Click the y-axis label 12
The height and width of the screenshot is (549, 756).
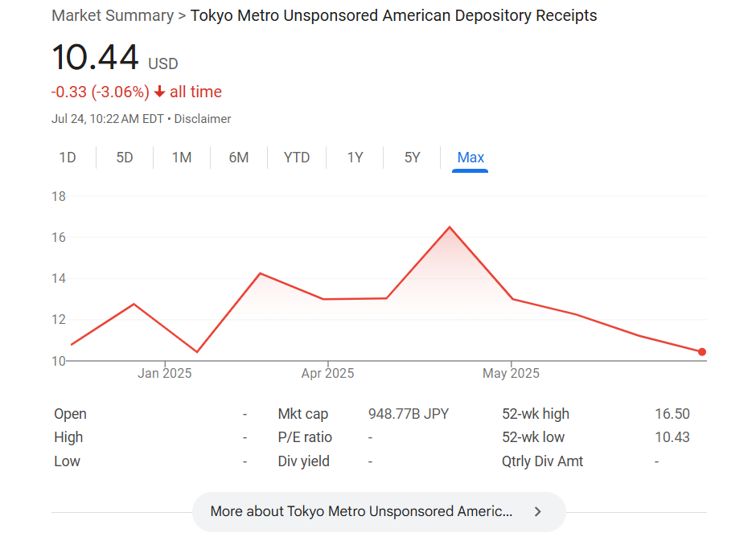point(59,319)
